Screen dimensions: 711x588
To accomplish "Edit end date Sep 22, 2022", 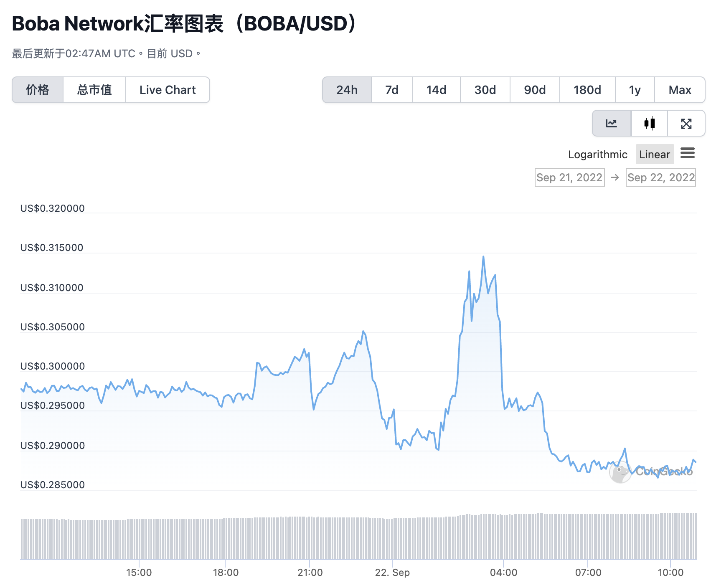I will [661, 177].
